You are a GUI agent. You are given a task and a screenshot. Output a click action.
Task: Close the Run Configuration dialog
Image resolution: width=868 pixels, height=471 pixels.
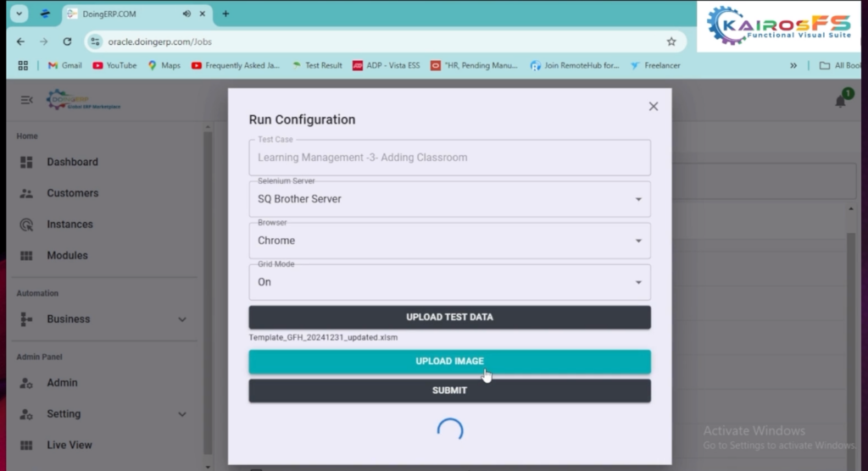653,107
